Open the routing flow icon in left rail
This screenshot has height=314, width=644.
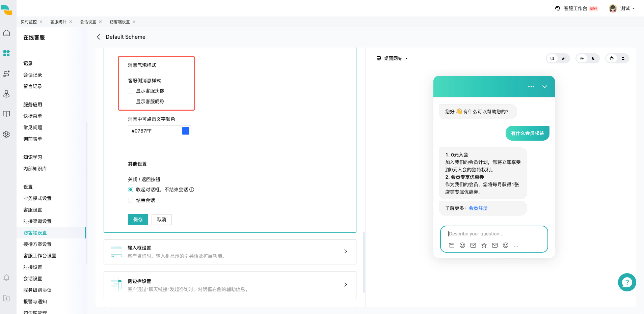click(6, 74)
